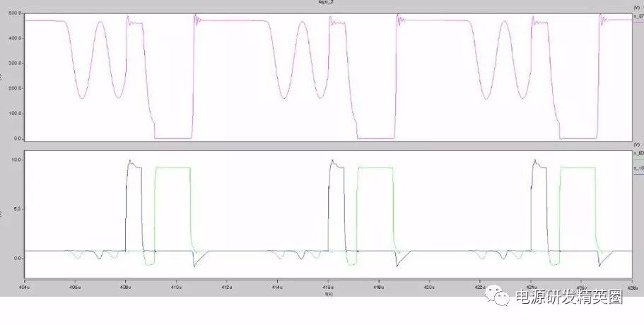The image size is (644, 325).
Task: Click the 5.0 label on lower Y axis
Action: 17,209
